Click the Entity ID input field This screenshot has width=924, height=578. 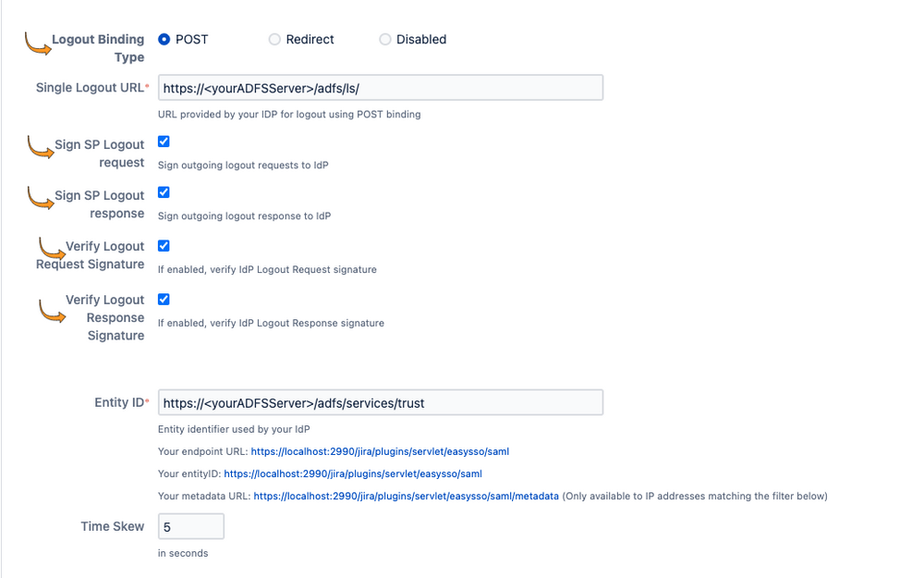[380, 403]
